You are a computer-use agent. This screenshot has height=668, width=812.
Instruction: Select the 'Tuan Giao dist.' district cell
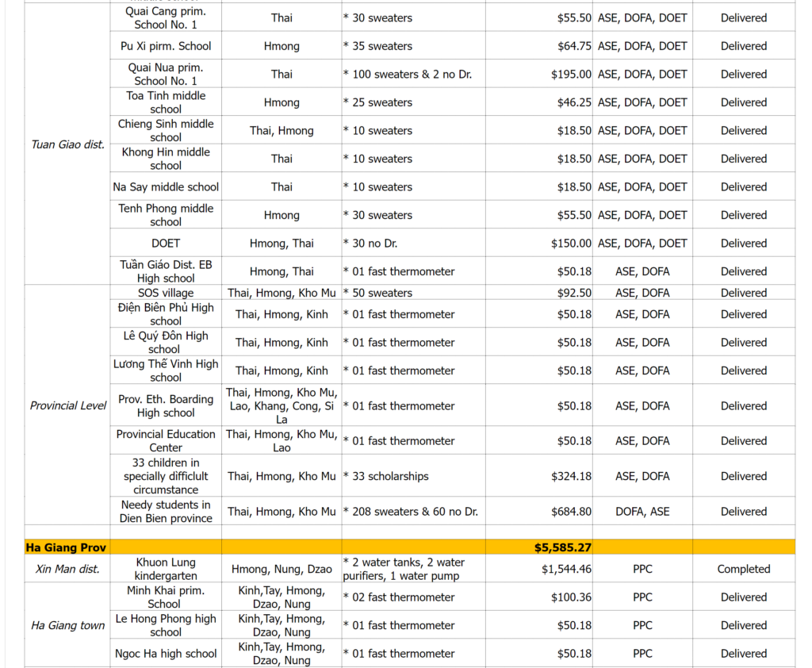tap(67, 144)
